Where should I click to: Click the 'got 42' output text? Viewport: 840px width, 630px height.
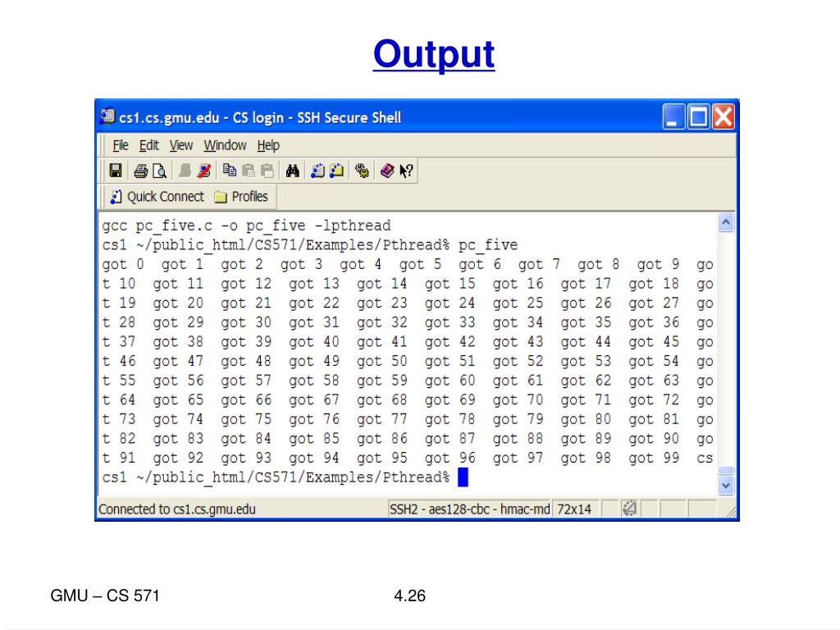(x=450, y=341)
